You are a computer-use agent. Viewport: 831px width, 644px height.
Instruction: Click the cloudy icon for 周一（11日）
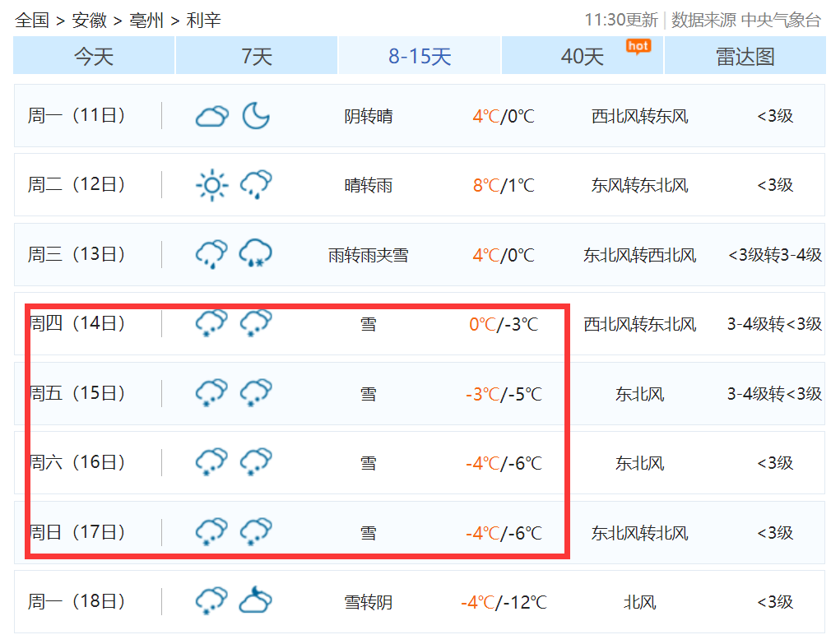coord(212,116)
